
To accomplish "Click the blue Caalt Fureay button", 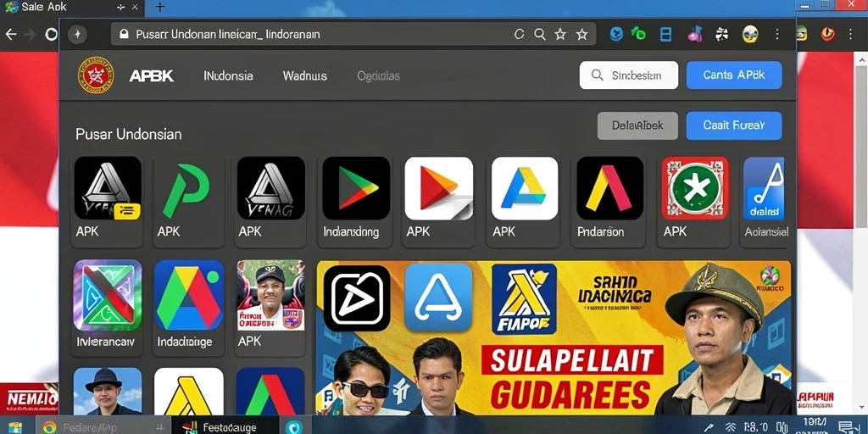I will pyautogui.click(x=734, y=125).
